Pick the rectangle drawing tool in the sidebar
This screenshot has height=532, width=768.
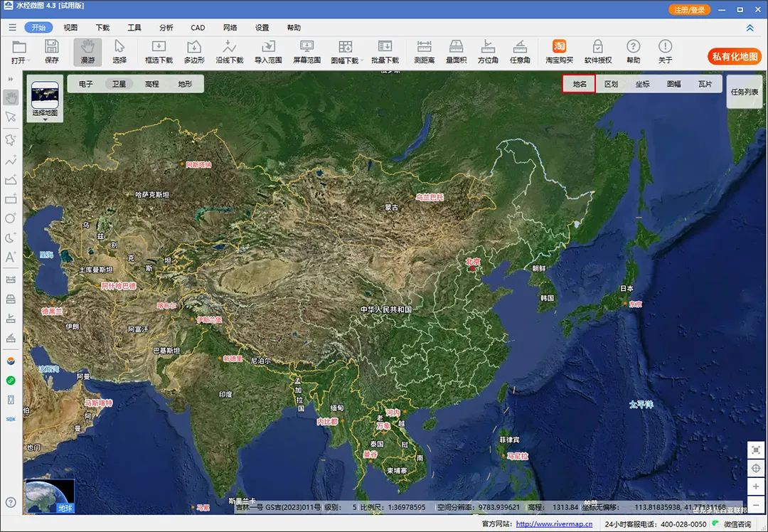tap(11, 199)
